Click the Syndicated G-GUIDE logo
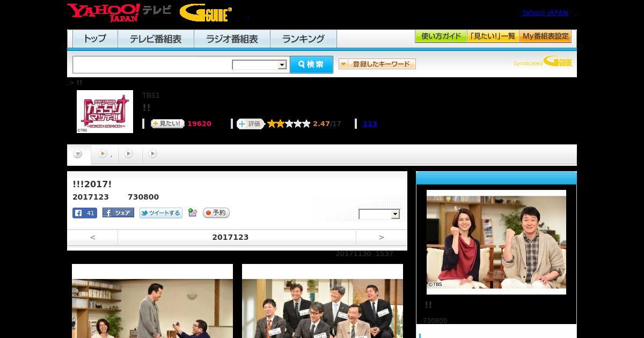644x338 pixels. [543, 62]
